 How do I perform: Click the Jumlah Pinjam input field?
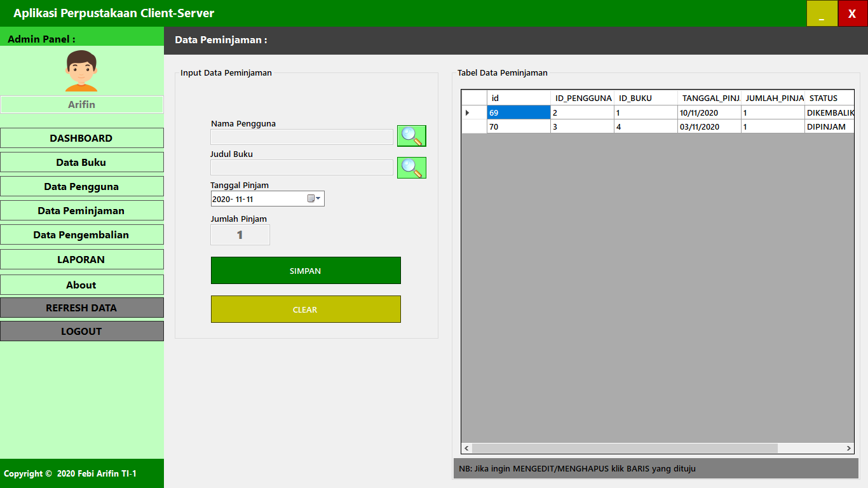(x=240, y=234)
